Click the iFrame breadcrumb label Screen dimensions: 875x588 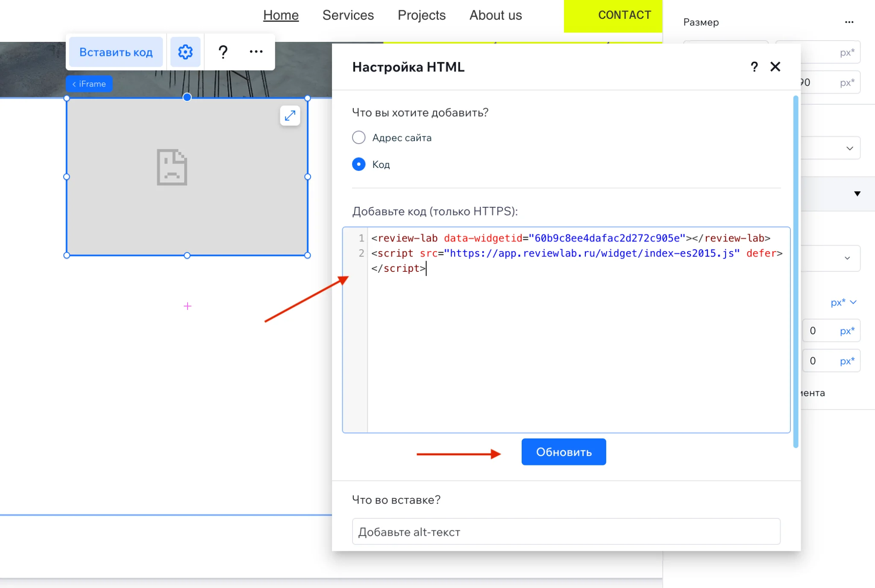tap(89, 84)
